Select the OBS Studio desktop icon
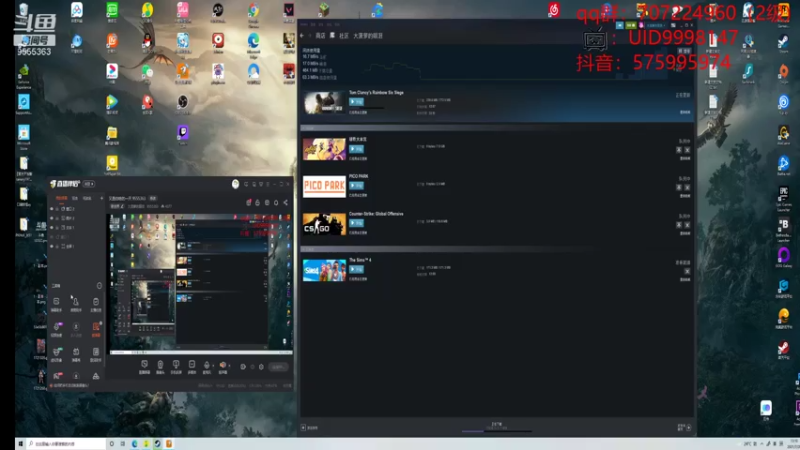Viewport: 800px width, 450px height. pyautogui.click(x=183, y=104)
